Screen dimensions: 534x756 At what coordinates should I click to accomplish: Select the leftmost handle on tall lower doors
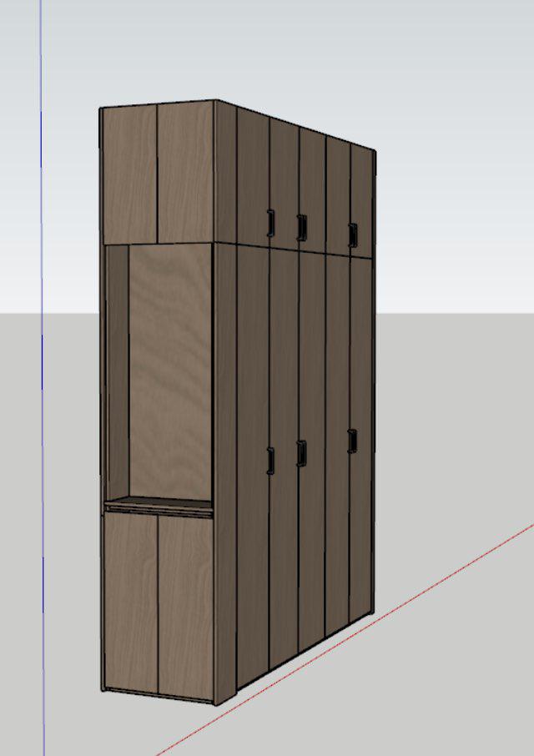(270, 461)
